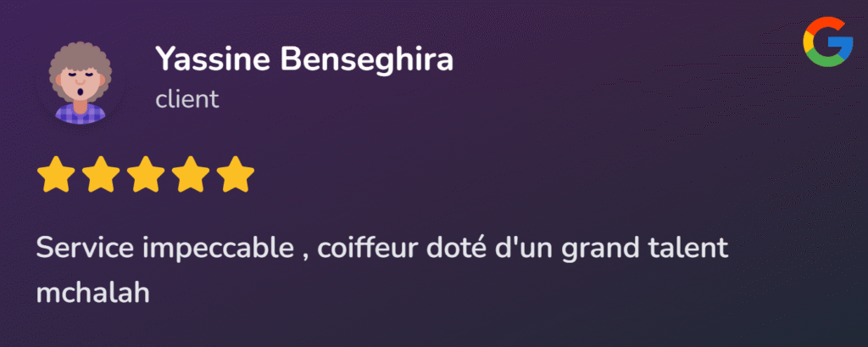Click the avatar's purple plaid shirt
This screenshot has height=347, width=868.
pyautogui.click(x=81, y=114)
